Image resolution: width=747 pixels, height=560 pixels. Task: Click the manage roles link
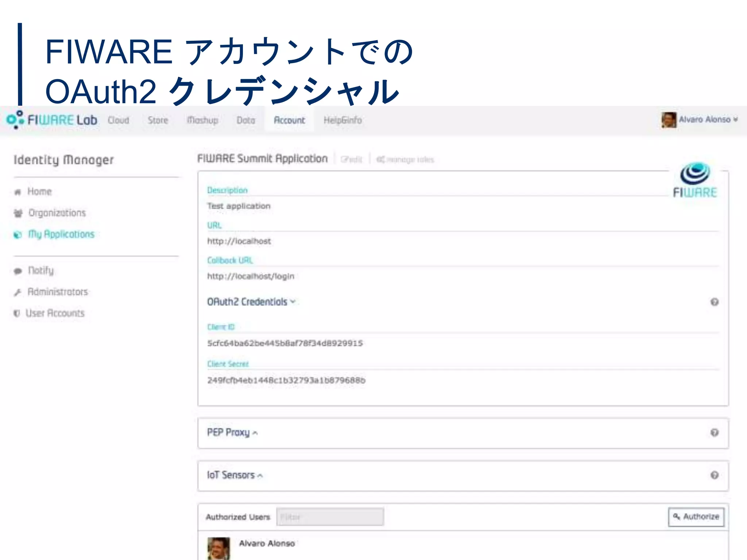tap(405, 160)
